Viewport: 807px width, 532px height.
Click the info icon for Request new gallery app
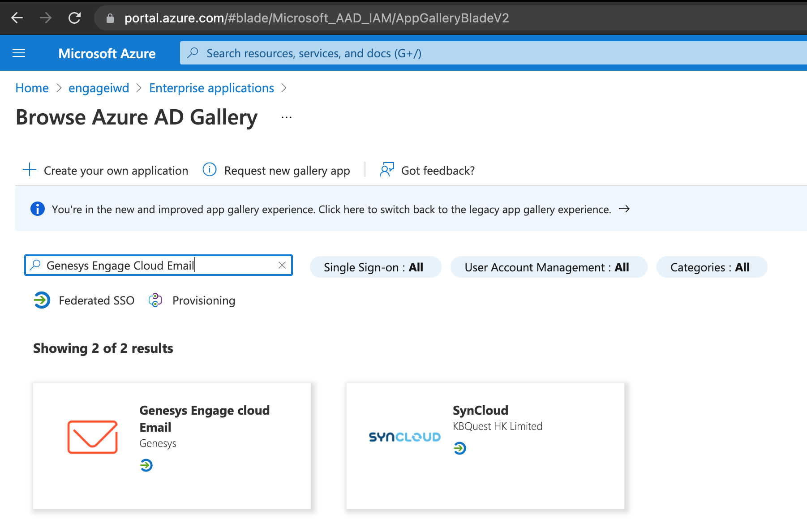coord(210,169)
